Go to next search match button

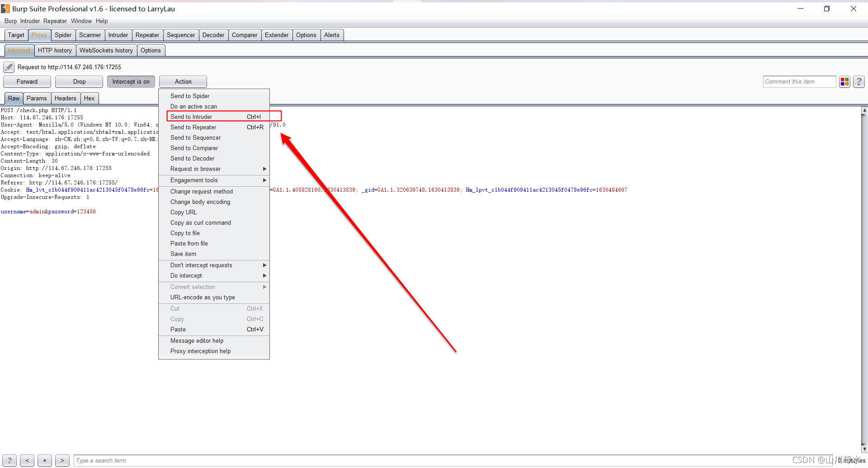coord(62,460)
